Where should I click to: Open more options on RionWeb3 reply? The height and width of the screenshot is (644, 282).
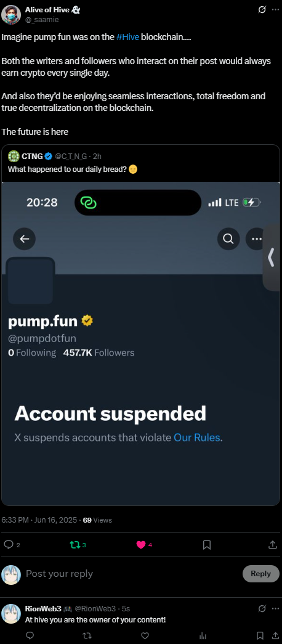pyautogui.click(x=275, y=609)
